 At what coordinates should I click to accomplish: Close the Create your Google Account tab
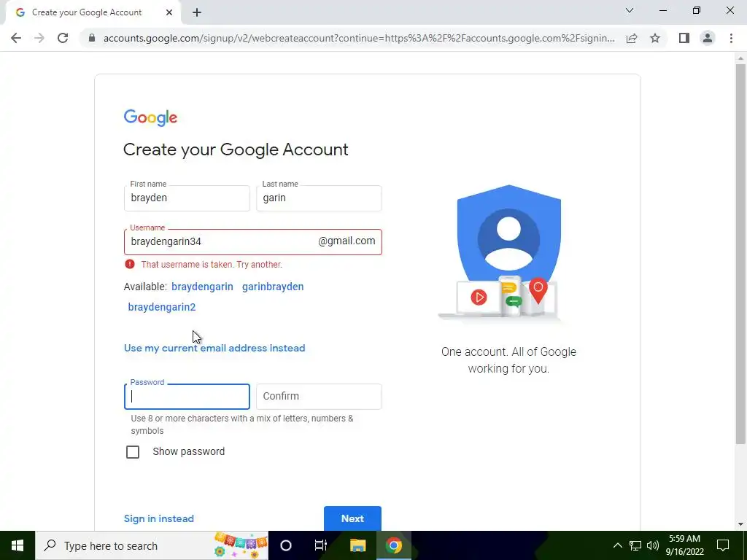tap(169, 13)
